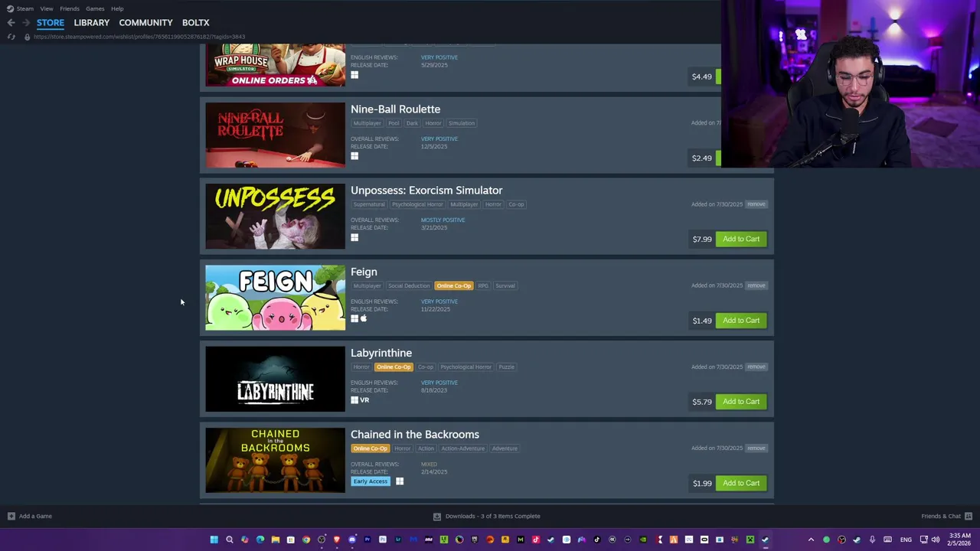Remove Chained in the Backrooms from wishlist

pyautogui.click(x=756, y=448)
